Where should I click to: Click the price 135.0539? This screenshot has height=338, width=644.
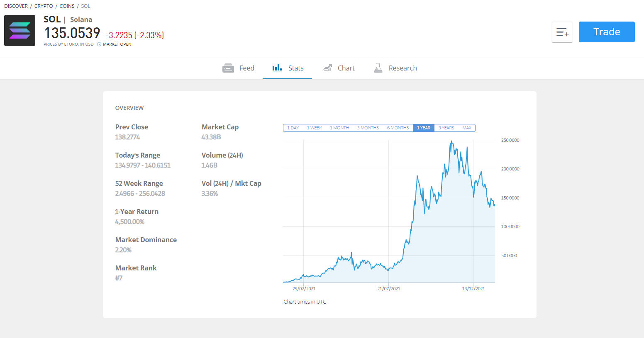pos(72,33)
